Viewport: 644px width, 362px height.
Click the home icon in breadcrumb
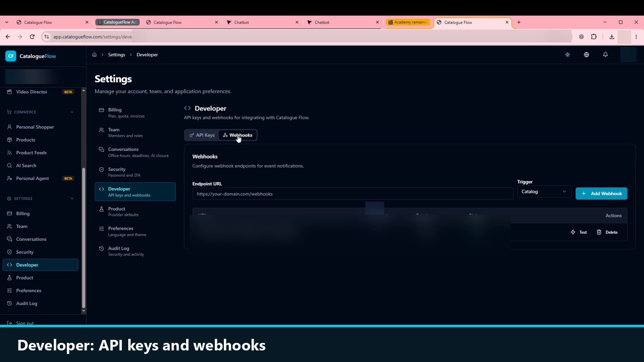tap(94, 55)
